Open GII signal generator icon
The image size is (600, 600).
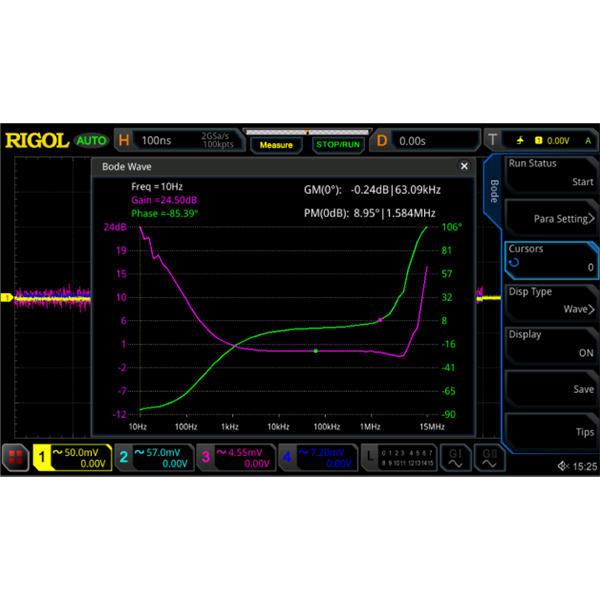[489, 458]
